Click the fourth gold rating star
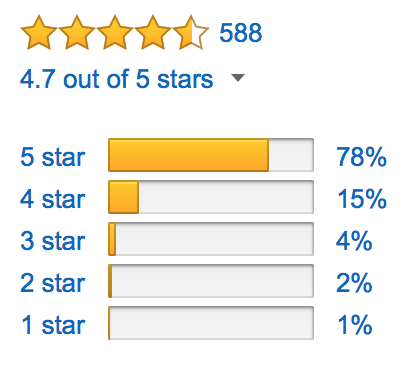 click(x=153, y=33)
